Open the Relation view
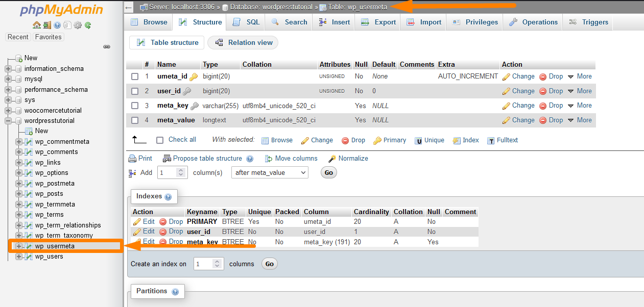Viewport: 644px width, 307px height. [x=243, y=43]
